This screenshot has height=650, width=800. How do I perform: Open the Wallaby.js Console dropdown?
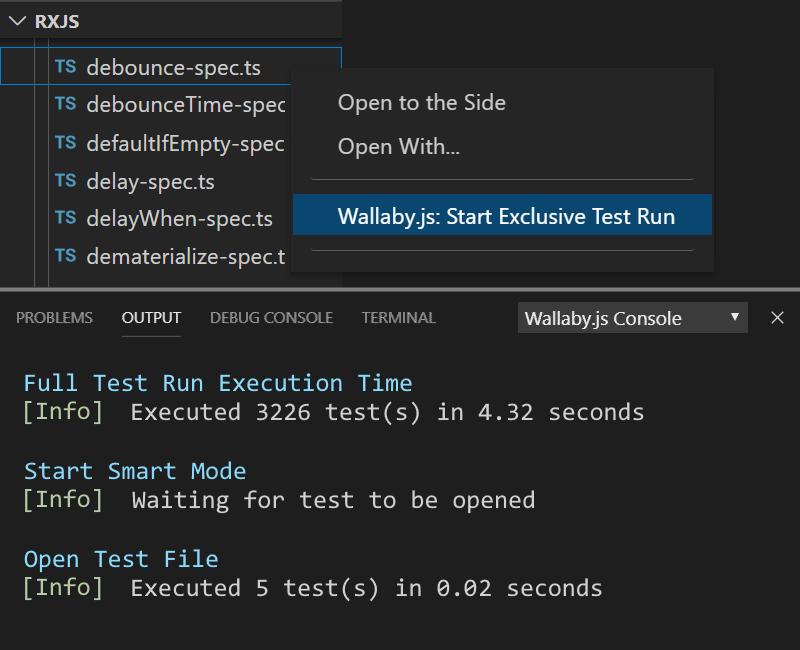(632, 318)
